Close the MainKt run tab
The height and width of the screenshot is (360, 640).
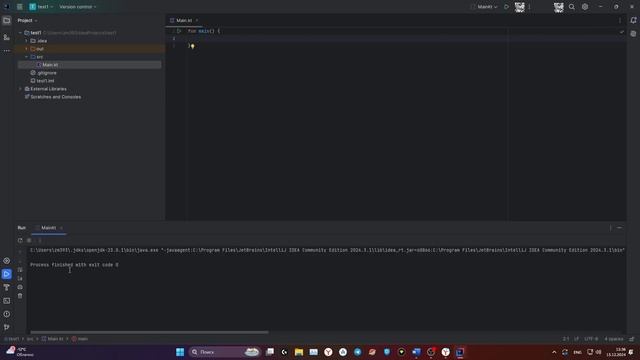(61, 228)
